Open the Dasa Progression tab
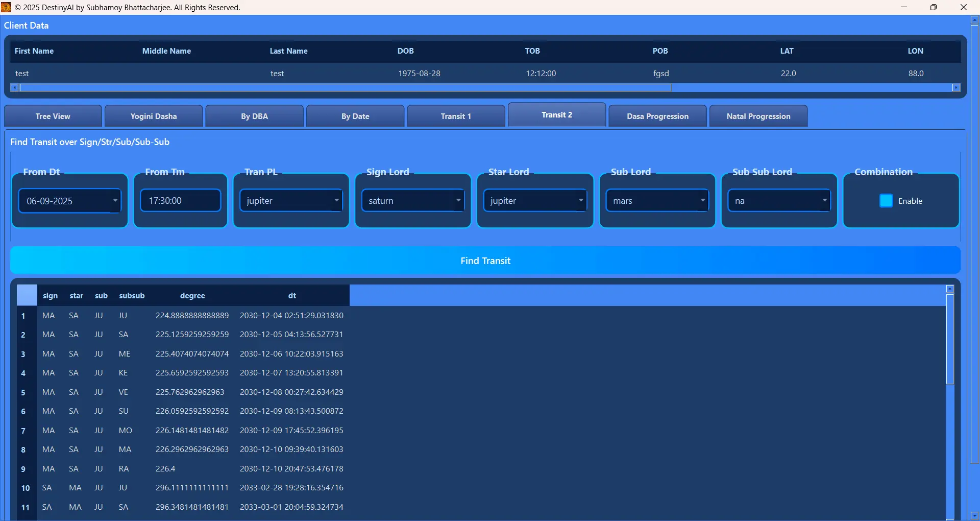Image resolution: width=980 pixels, height=521 pixels. click(657, 116)
